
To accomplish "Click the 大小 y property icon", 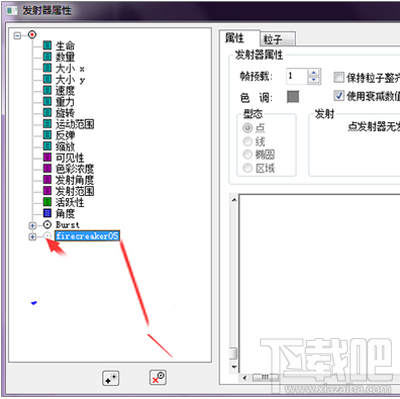I will (47, 79).
